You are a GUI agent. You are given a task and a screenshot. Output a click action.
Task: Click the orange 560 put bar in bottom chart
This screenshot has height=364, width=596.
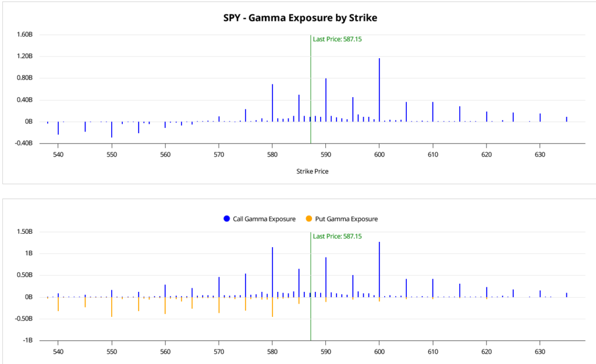coord(165,305)
